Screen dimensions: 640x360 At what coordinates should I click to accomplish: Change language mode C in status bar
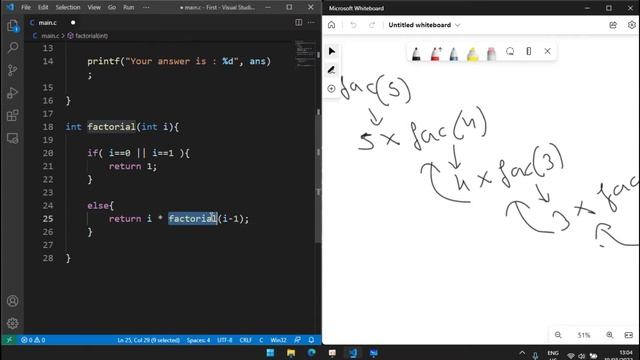pos(261,340)
